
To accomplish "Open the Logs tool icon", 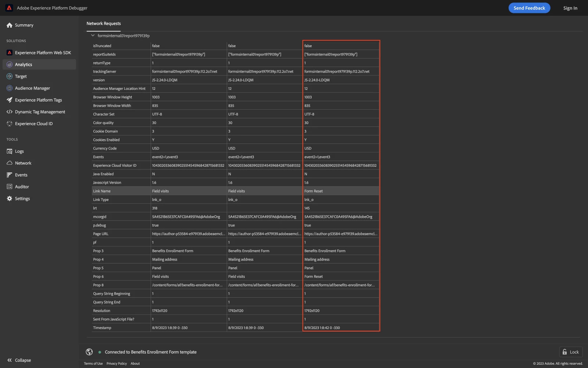I will [10, 151].
